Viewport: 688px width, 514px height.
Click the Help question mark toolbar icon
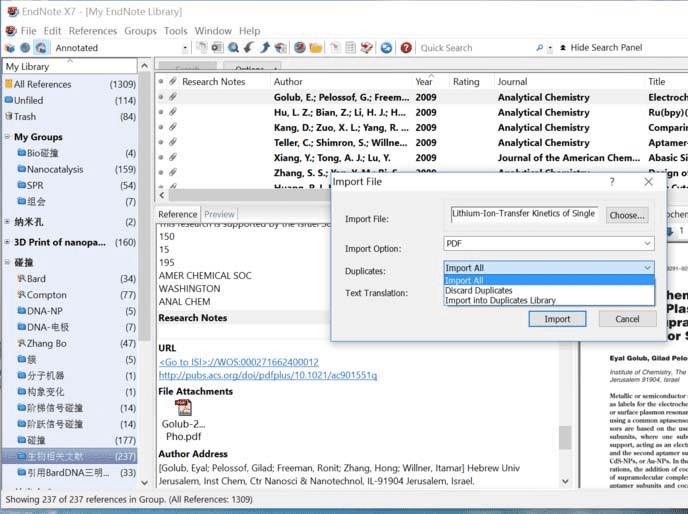pyautogui.click(x=406, y=48)
